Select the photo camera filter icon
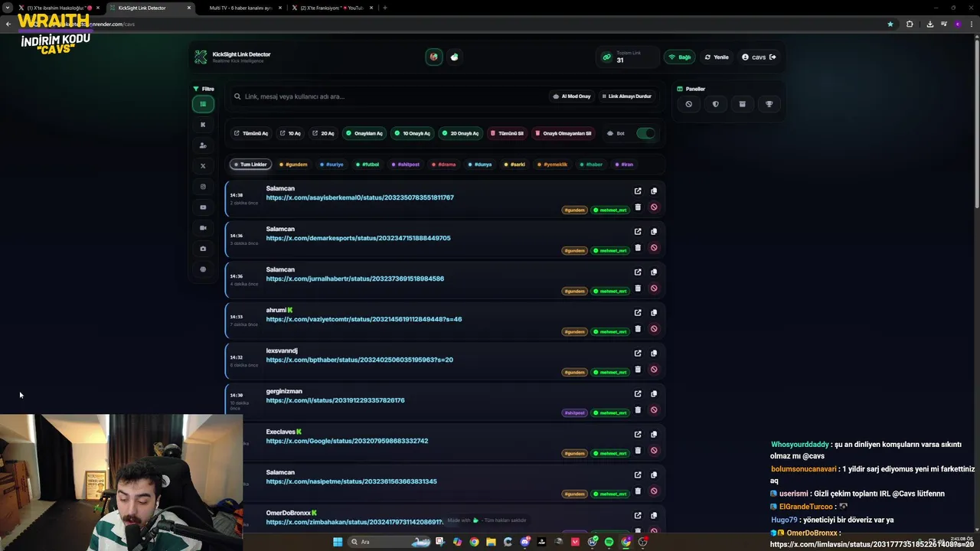 coord(203,249)
